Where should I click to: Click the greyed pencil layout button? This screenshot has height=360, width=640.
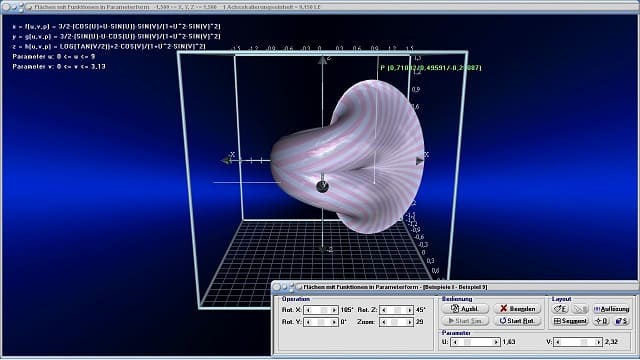coord(580,309)
